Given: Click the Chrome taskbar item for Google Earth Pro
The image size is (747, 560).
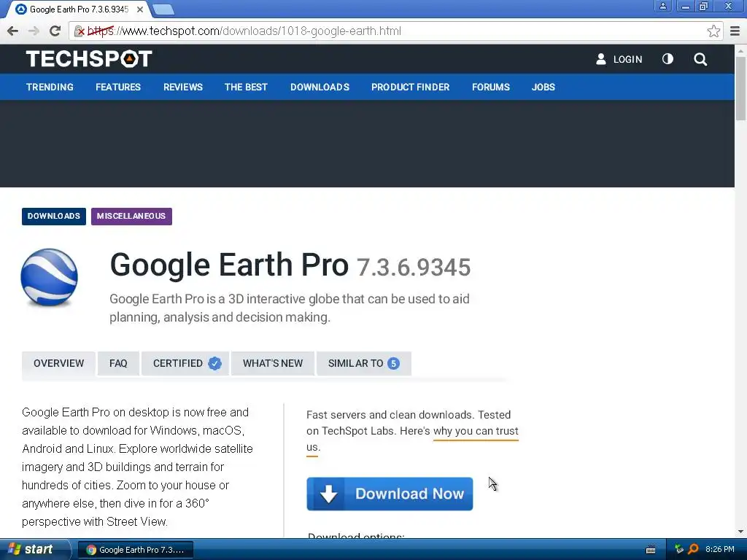Looking at the screenshot, I should click(x=135, y=550).
